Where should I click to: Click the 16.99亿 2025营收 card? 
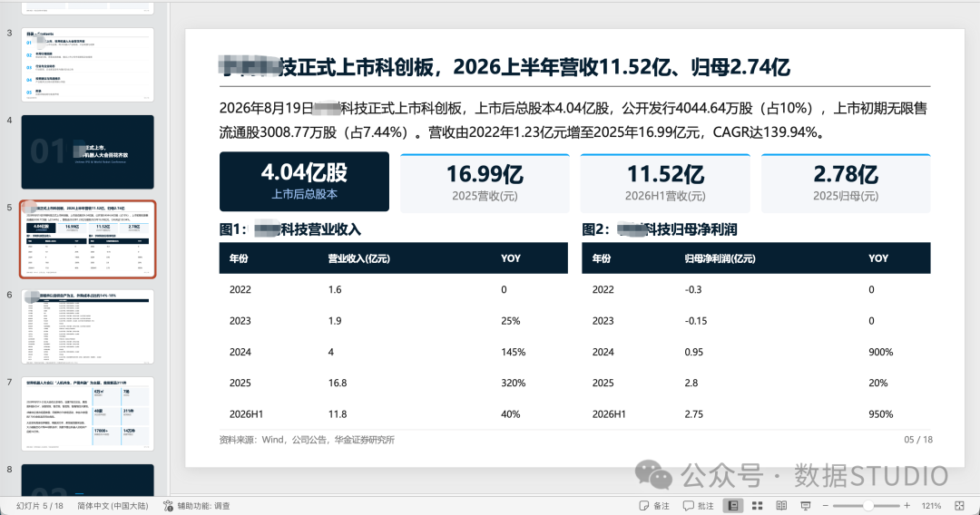pyautogui.click(x=485, y=183)
